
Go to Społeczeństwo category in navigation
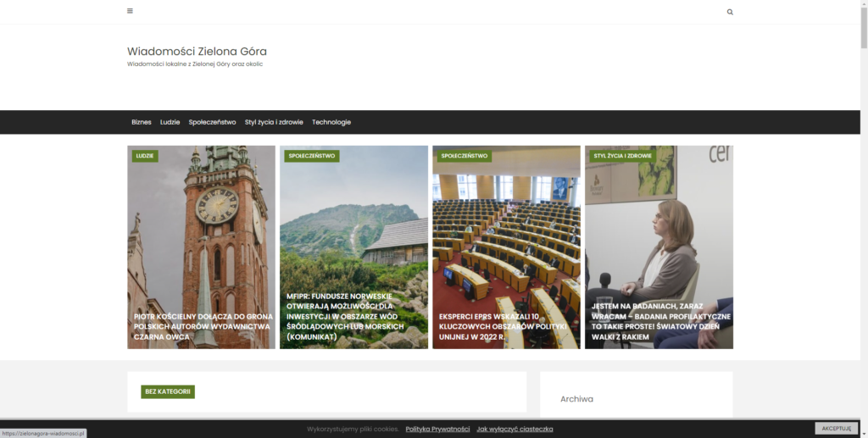[x=212, y=122]
